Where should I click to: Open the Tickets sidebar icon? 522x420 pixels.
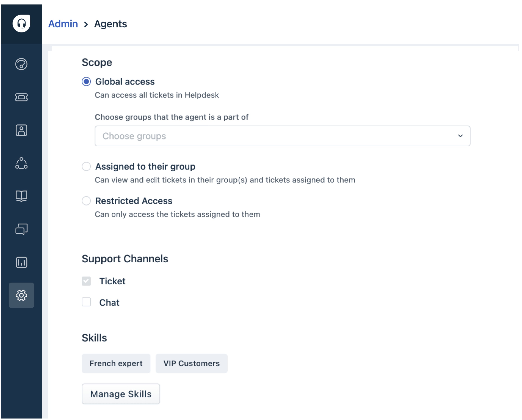point(21,97)
